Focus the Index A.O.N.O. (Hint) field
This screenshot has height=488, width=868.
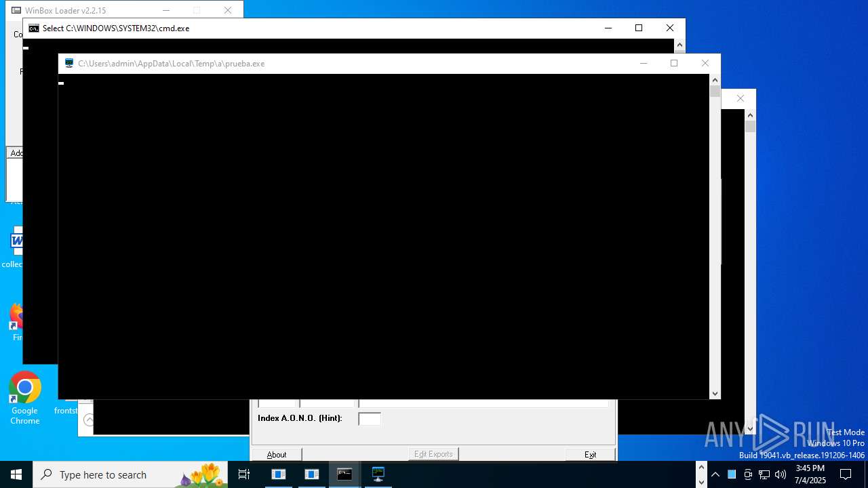point(370,419)
